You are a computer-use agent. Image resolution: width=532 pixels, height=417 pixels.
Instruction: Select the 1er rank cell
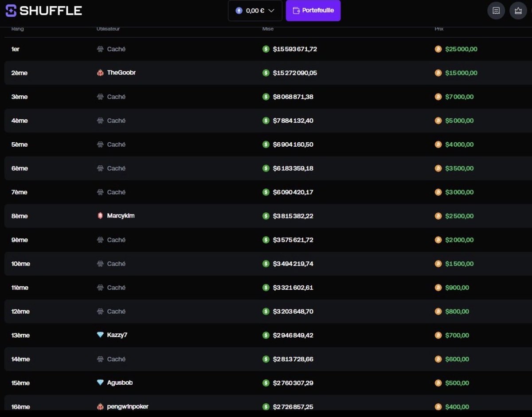pos(16,49)
